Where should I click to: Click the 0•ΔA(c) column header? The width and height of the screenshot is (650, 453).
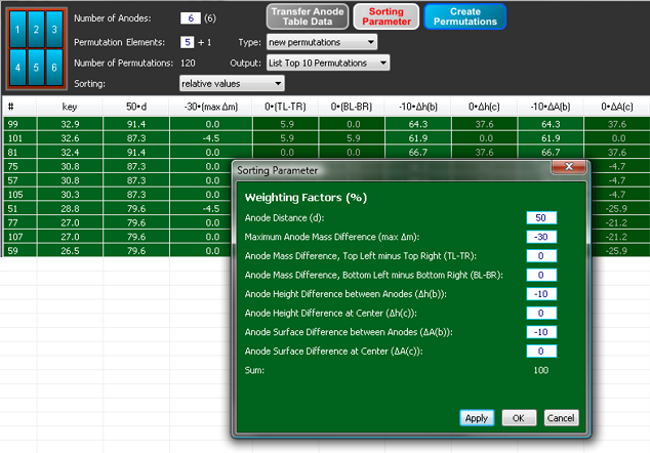617,107
